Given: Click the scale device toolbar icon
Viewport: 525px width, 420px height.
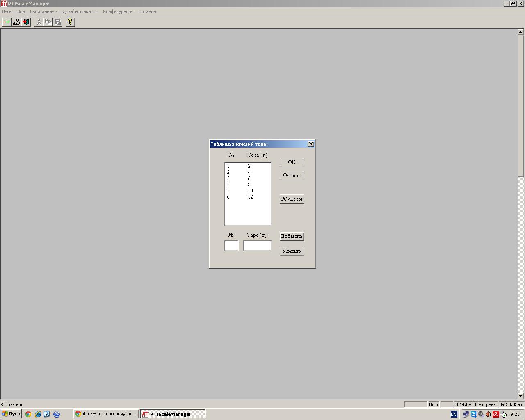Looking at the screenshot, I should point(16,22).
